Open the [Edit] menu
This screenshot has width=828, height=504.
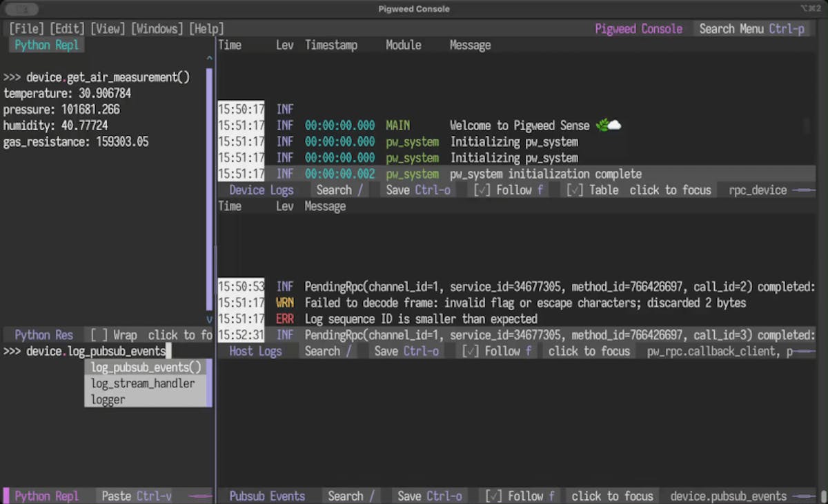point(67,29)
